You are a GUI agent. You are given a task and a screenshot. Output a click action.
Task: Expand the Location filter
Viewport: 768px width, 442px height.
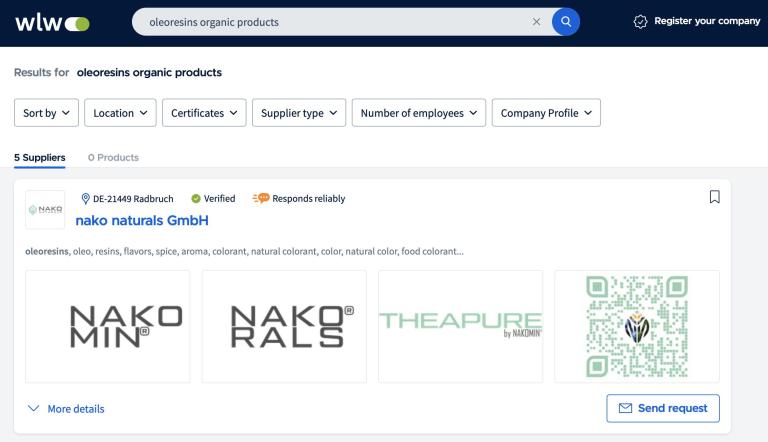[120, 113]
